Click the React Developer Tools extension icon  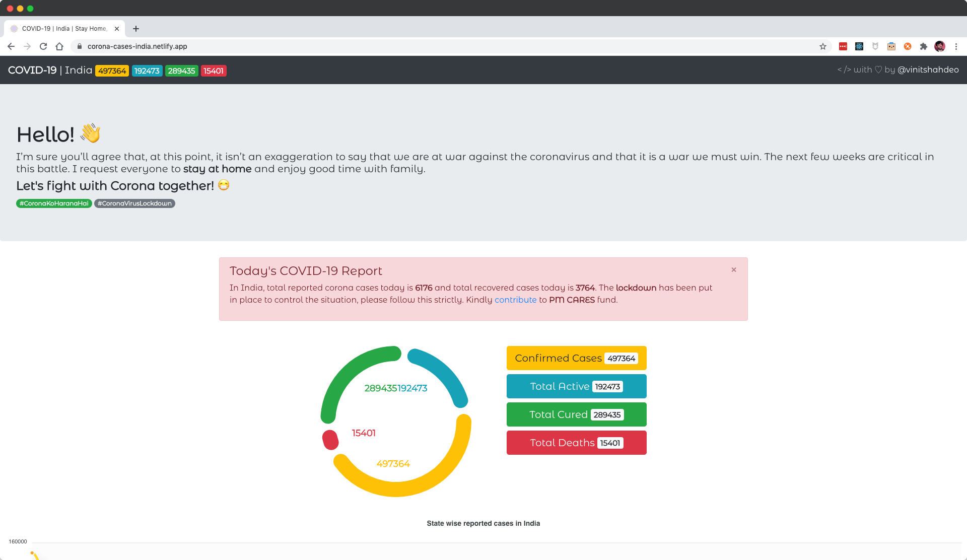pos(859,46)
